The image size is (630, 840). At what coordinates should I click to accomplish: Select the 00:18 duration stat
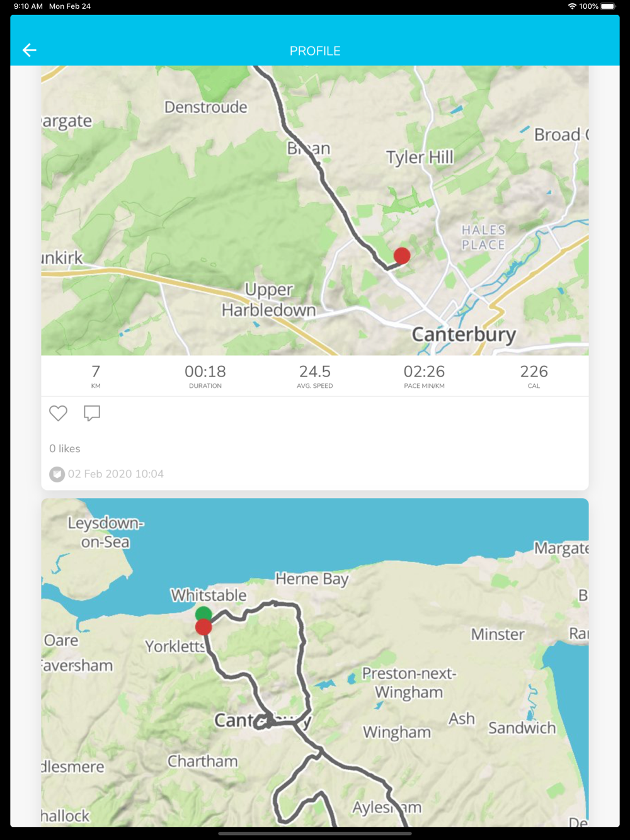(205, 376)
